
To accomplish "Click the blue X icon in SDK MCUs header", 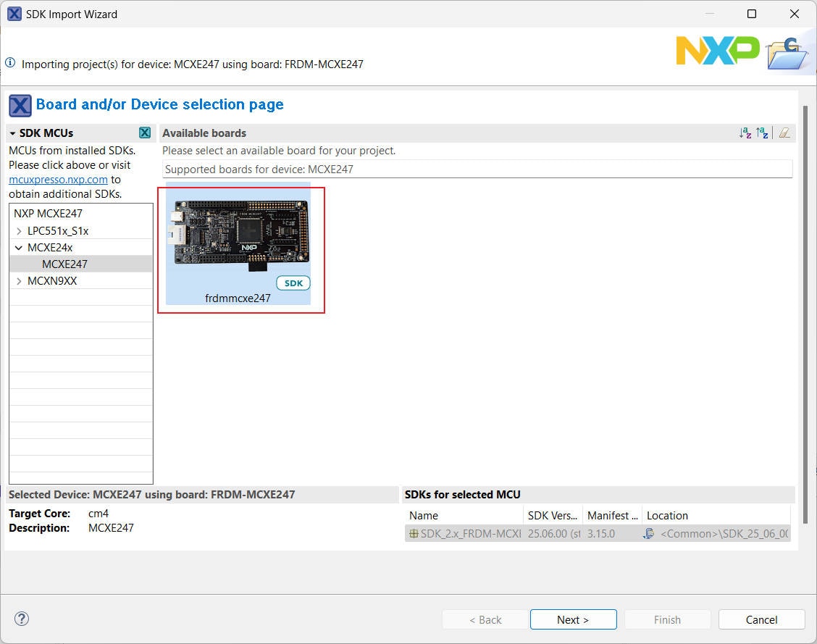I will coord(145,133).
